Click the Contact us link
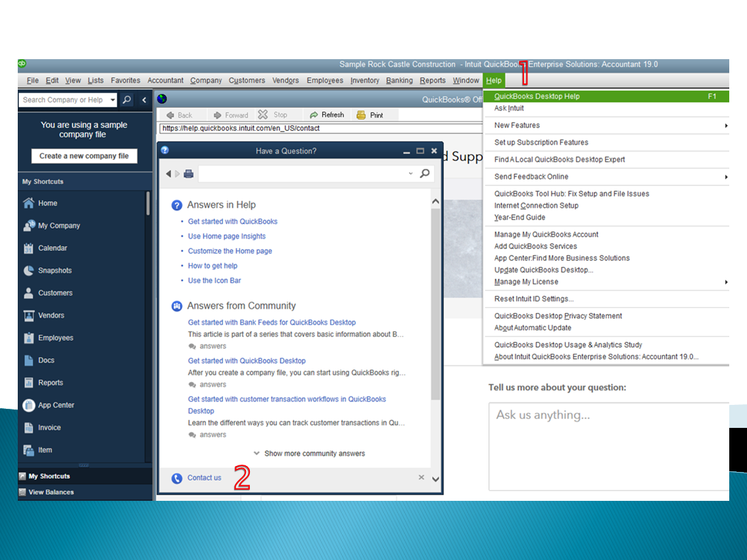 coord(204,478)
